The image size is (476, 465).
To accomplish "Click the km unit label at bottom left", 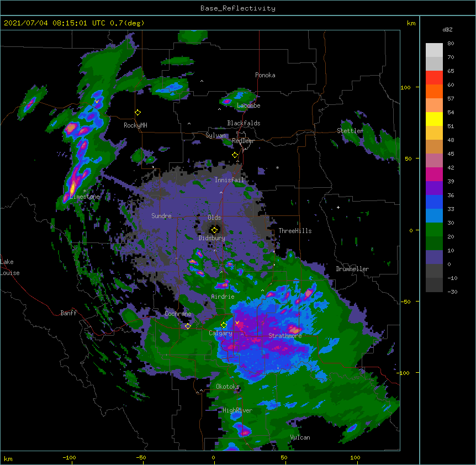I will tap(8, 458).
